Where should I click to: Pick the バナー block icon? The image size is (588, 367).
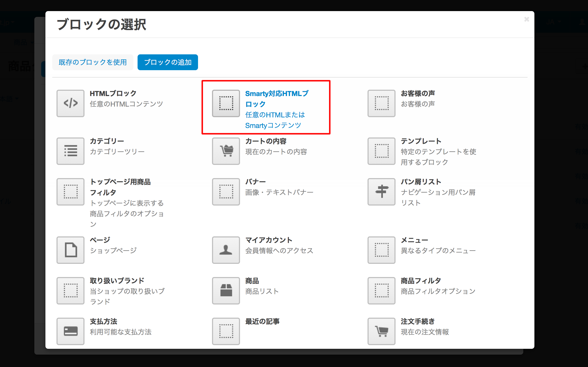click(x=226, y=192)
